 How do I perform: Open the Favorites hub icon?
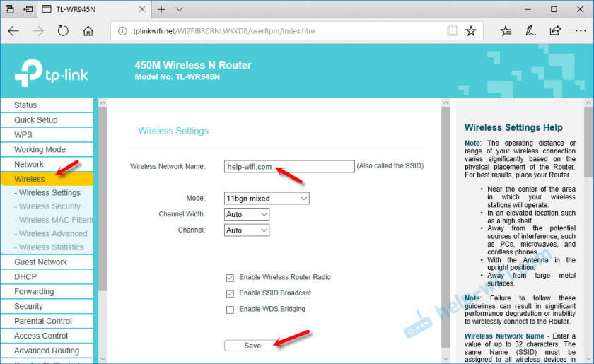506,31
